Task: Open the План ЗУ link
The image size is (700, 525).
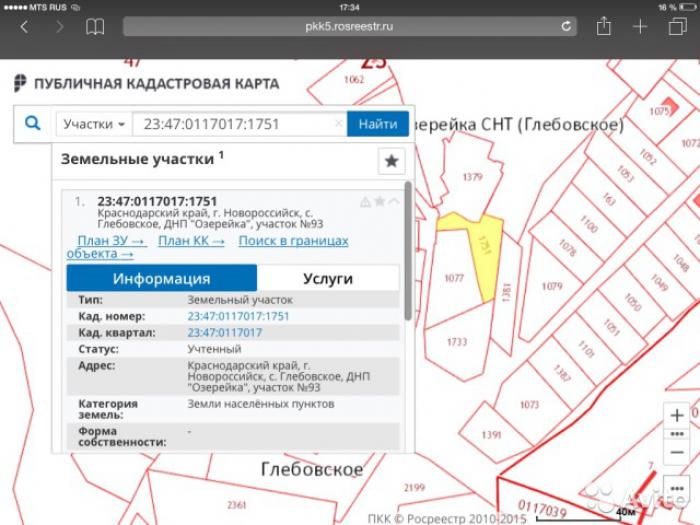Action: click(x=111, y=241)
